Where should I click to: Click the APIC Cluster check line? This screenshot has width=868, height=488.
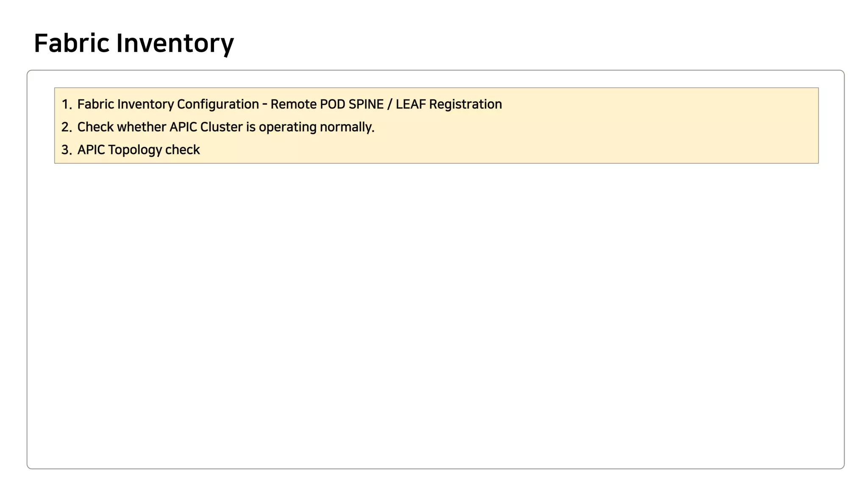coord(225,127)
